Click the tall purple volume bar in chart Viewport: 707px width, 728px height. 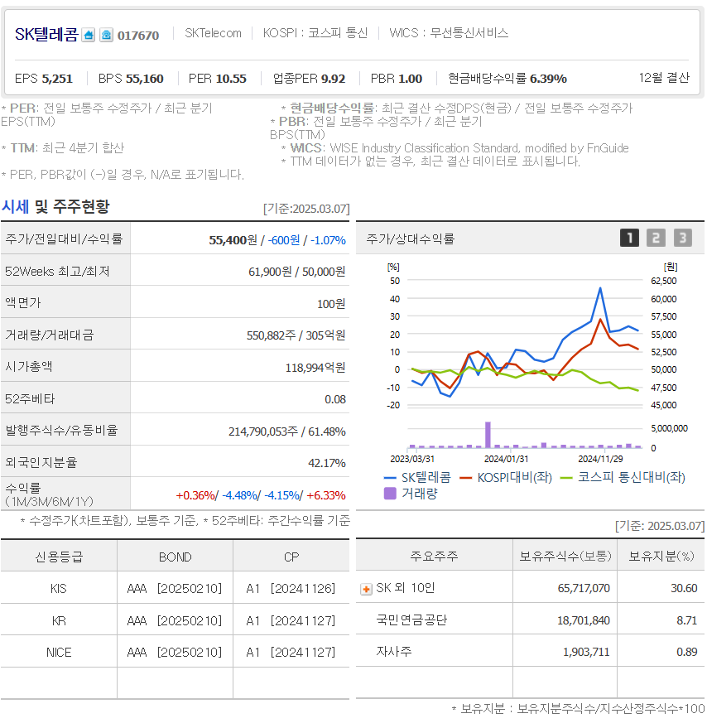click(488, 435)
